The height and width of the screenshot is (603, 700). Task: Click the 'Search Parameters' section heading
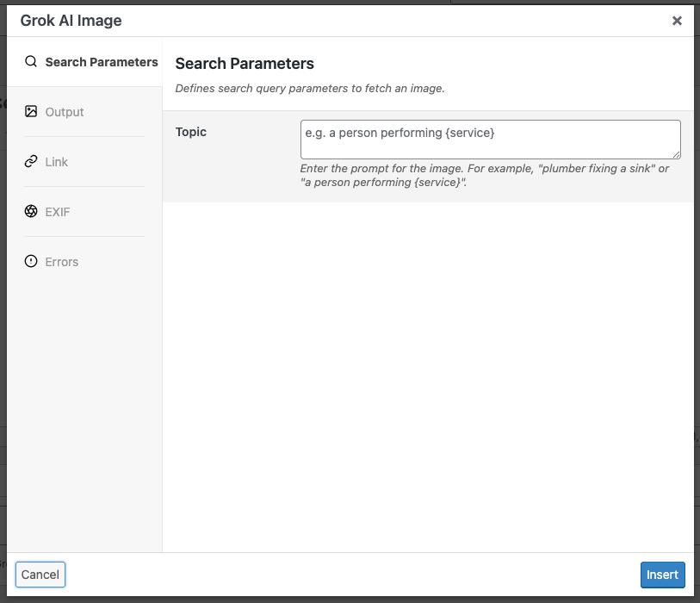[245, 64]
